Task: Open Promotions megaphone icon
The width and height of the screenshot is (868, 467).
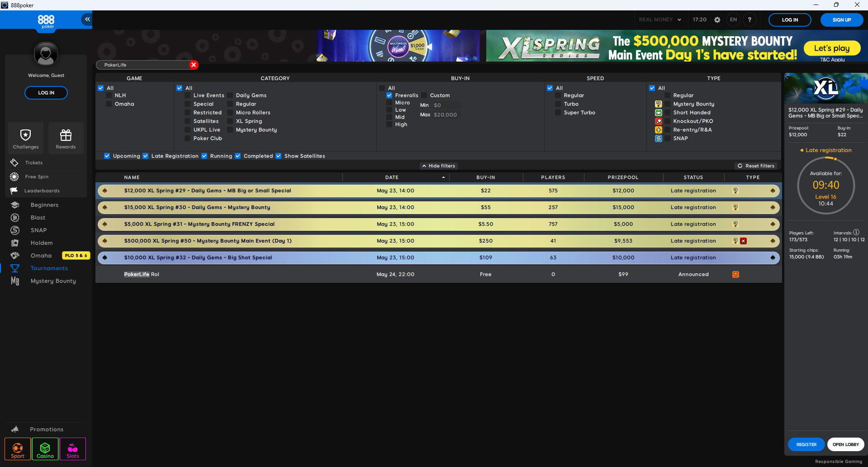Action: point(15,429)
